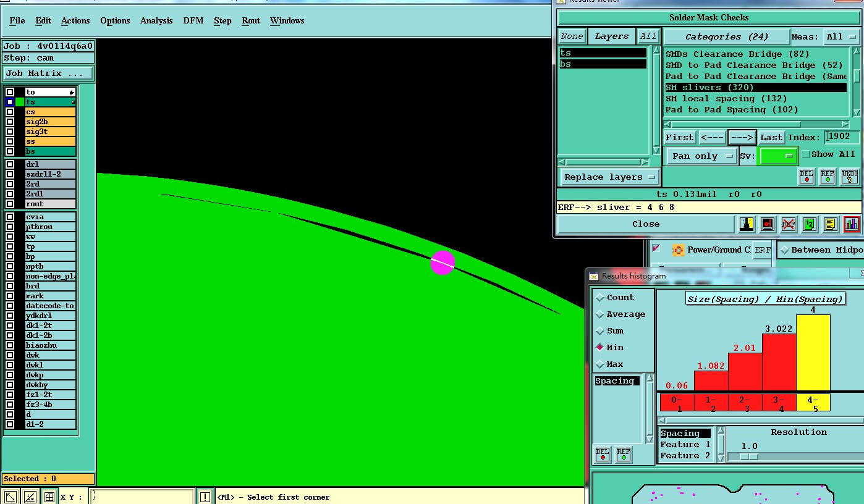Select SM slivers (320) category
Viewport: 864px width, 504px height.
point(756,88)
